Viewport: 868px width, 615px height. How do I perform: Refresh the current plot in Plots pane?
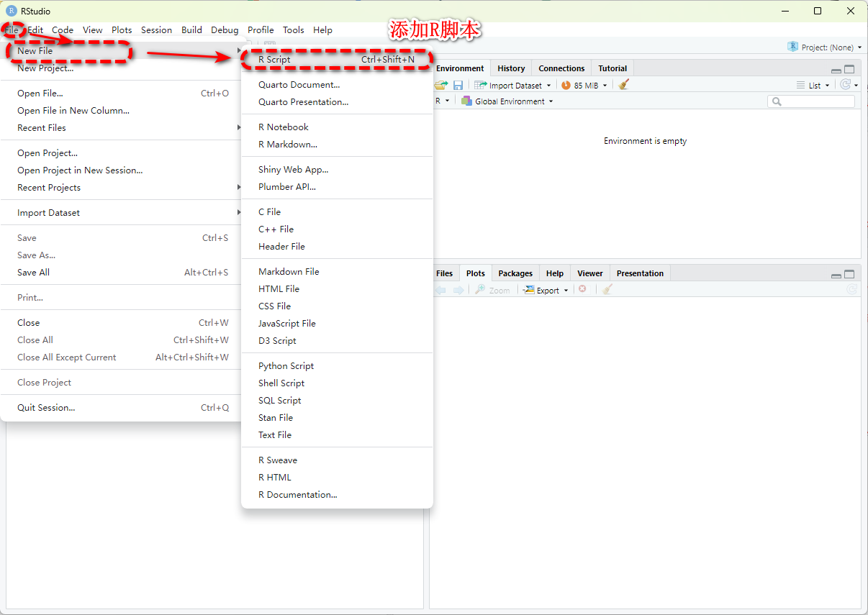coord(852,289)
